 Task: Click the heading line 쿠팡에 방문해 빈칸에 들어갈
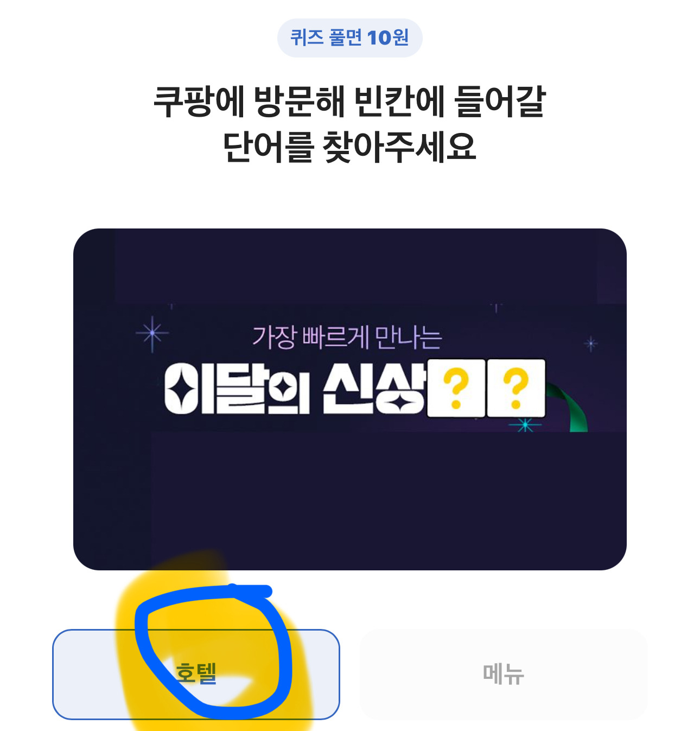coord(349,101)
